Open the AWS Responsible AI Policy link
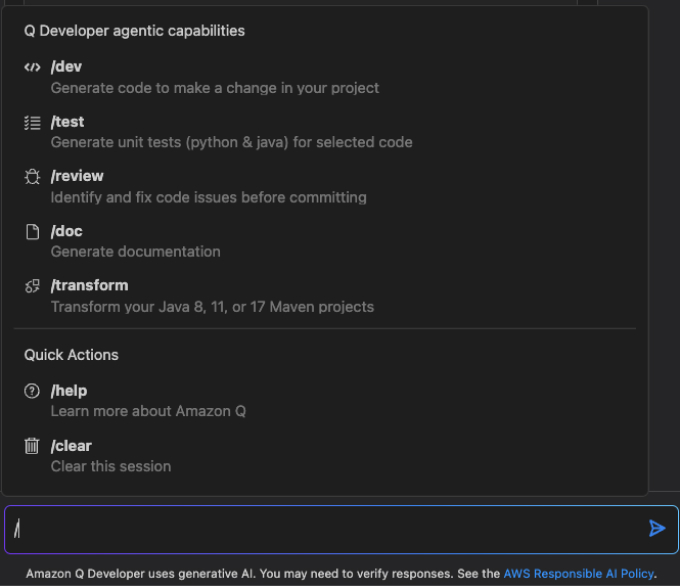Viewport: 680px width, 586px height. 579,573
